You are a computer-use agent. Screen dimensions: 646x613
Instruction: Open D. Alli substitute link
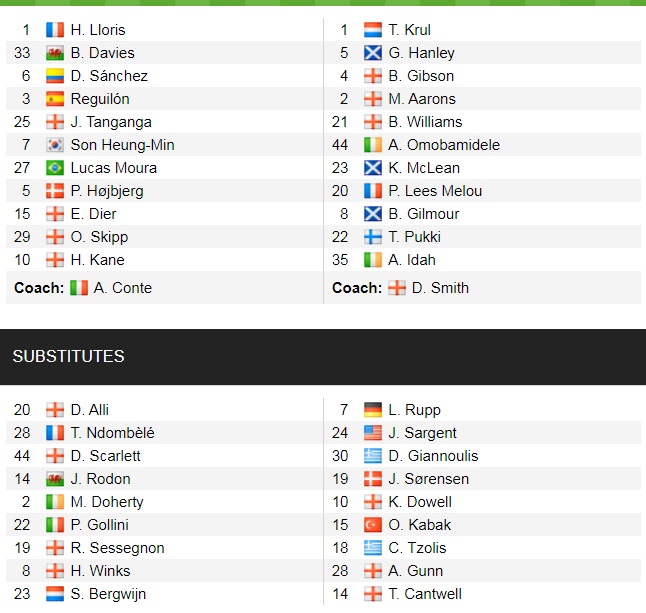point(90,410)
